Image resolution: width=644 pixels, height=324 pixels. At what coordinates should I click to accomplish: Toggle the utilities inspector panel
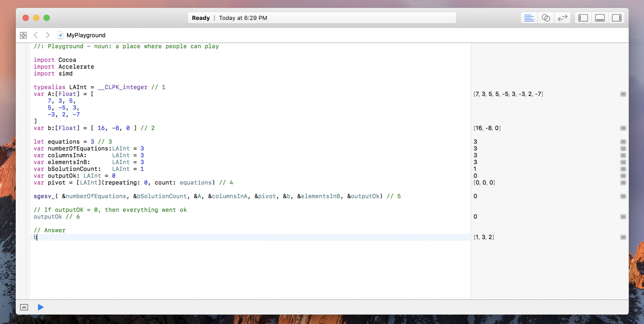(617, 18)
